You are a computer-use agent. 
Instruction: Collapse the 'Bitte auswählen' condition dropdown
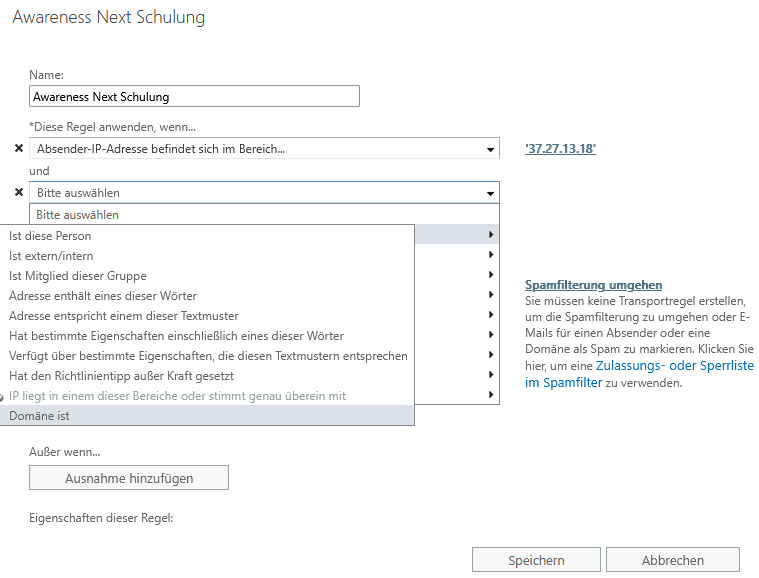[x=490, y=193]
